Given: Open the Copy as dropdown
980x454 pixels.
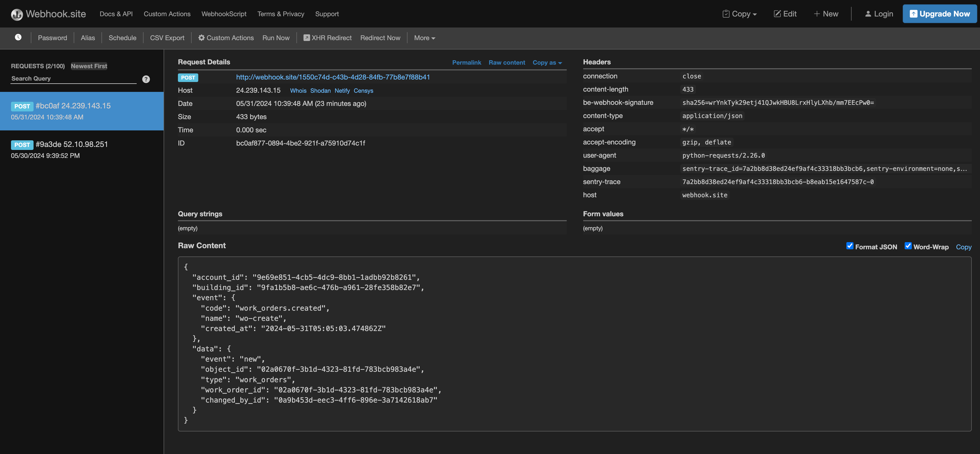Looking at the screenshot, I should point(547,62).
